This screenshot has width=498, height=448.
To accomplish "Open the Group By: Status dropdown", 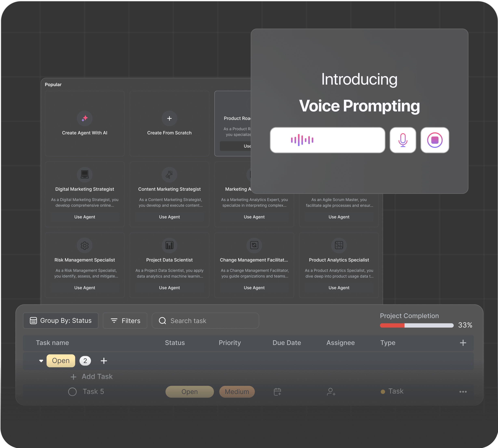I will 61,320.
